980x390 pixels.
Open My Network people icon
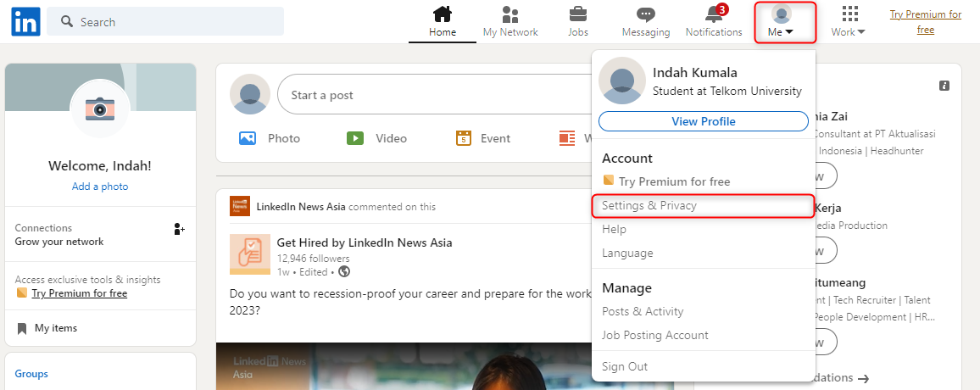coord(510,14)
